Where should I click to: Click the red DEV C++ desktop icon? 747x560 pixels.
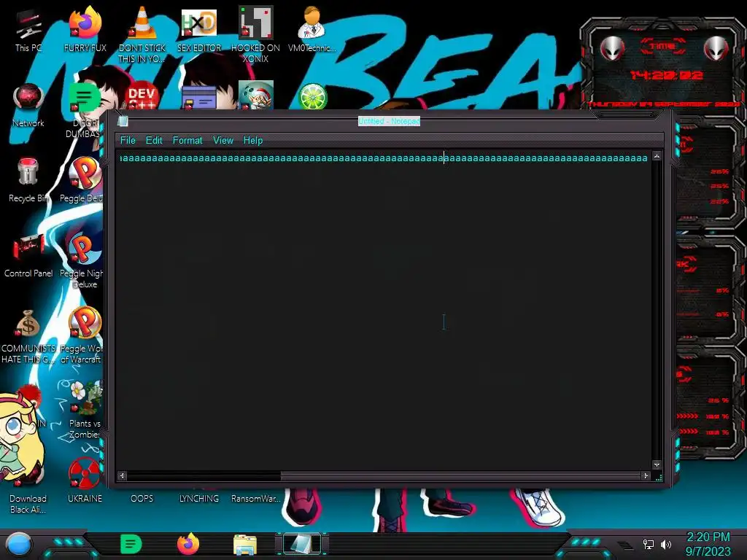pyautogui.click(x=142, y=97)
